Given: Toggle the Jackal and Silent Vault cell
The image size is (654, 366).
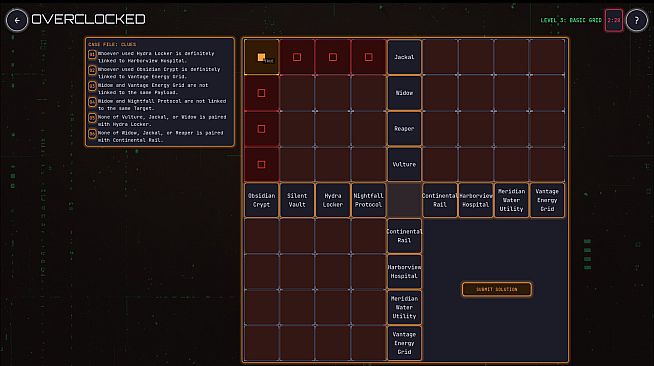Looking at the screenshot, I should click(x=297, y=57).
